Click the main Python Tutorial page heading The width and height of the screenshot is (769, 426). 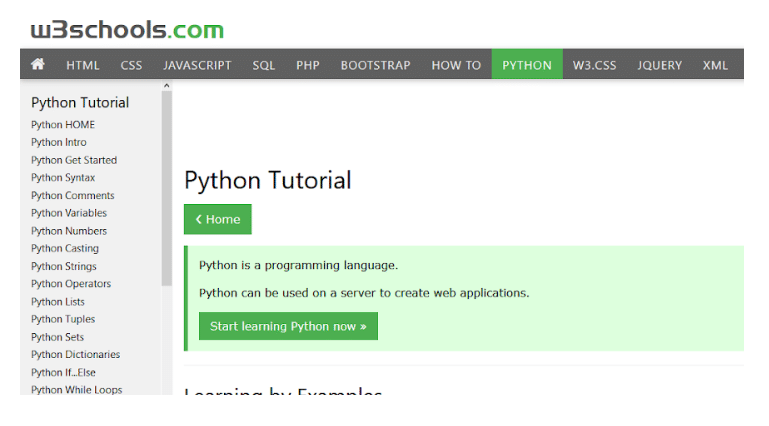268,180
